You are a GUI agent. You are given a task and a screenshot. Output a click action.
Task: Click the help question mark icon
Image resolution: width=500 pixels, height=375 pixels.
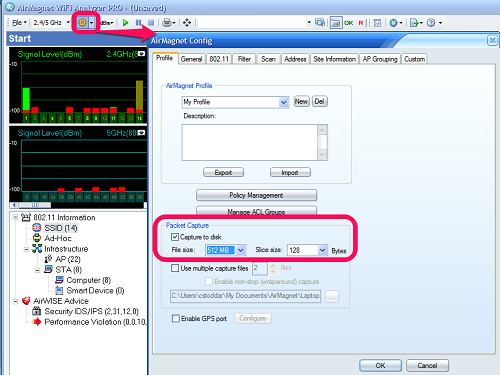coord(431,23)
